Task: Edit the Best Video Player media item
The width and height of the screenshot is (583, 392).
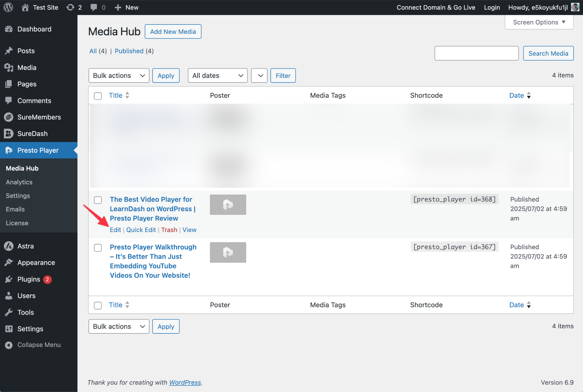Action: (x=115, y=230)
